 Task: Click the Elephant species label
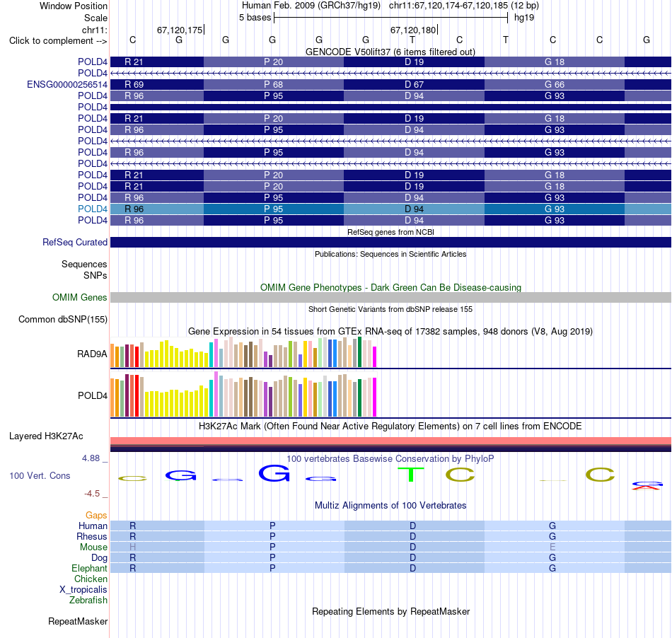89,568
